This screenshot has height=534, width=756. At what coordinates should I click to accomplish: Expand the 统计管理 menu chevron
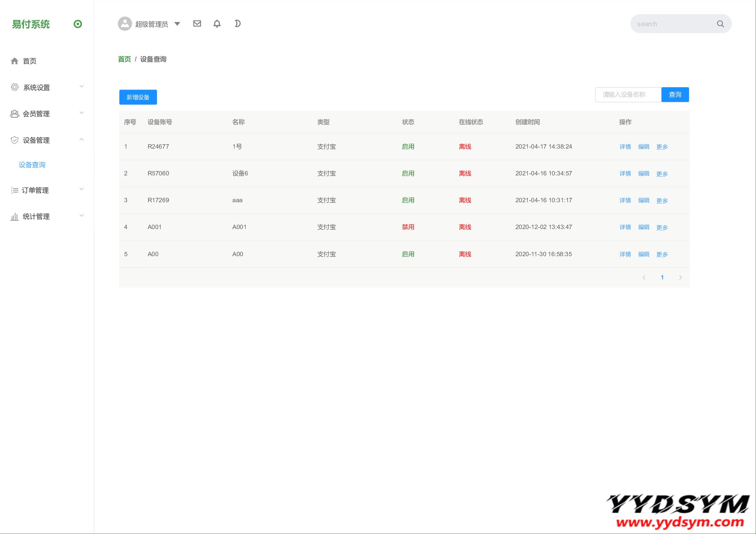click(82, 215)
